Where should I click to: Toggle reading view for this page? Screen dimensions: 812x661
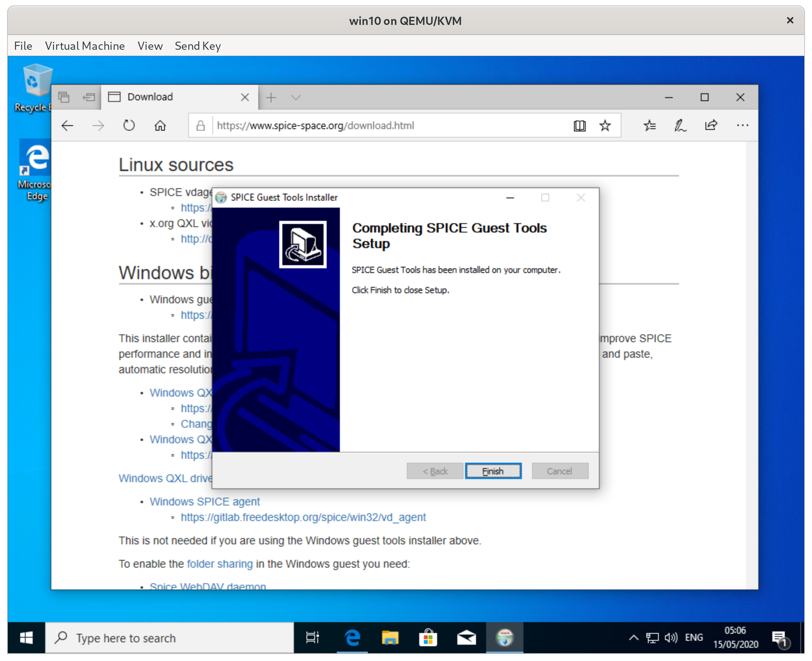579,125
